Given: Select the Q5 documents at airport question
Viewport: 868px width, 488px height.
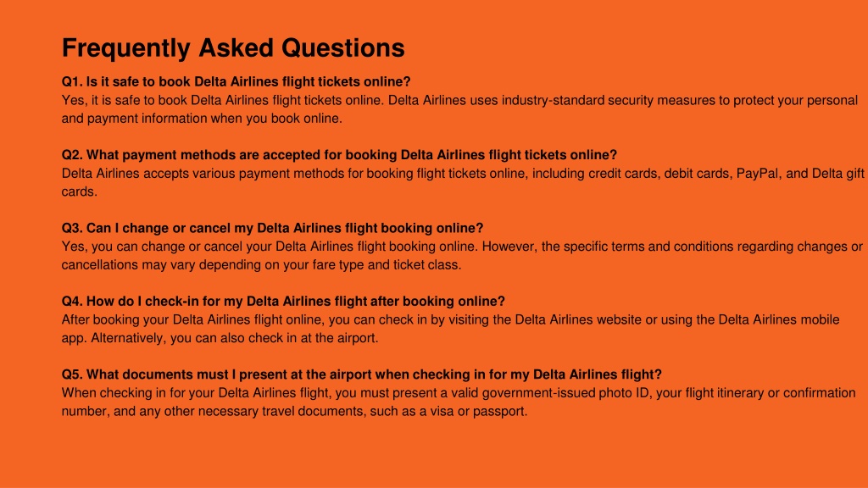Looking at the screenshot, I should pos(361,374).
